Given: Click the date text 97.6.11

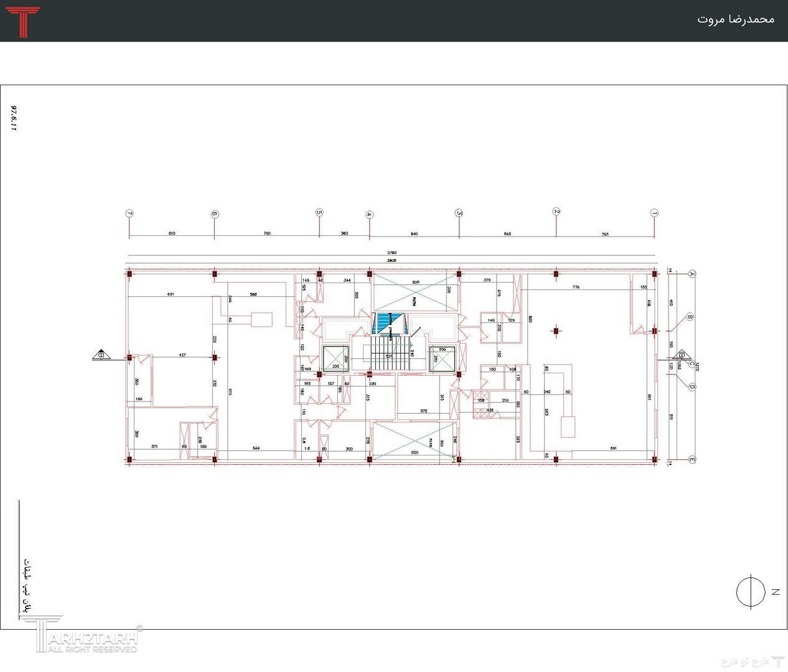Looking at the screenshot, I should [13, 118].
